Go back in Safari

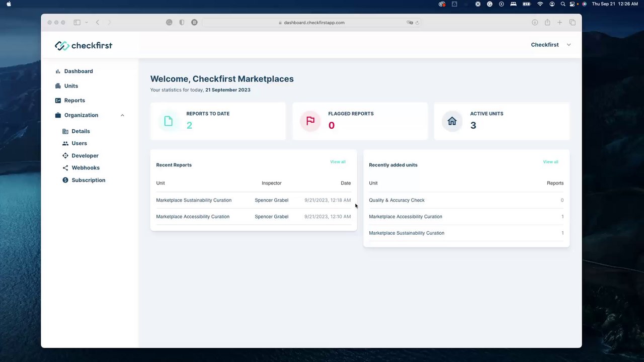click(98, 23)
